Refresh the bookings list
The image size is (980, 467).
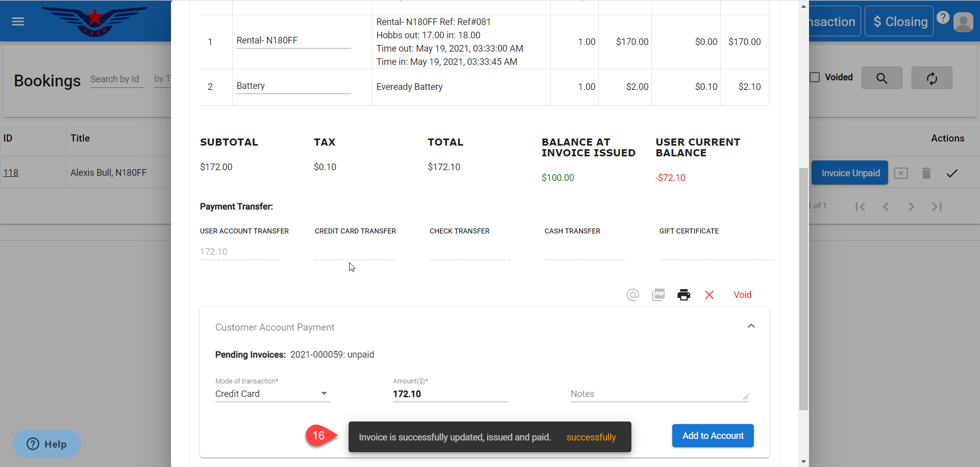[932, 78]
